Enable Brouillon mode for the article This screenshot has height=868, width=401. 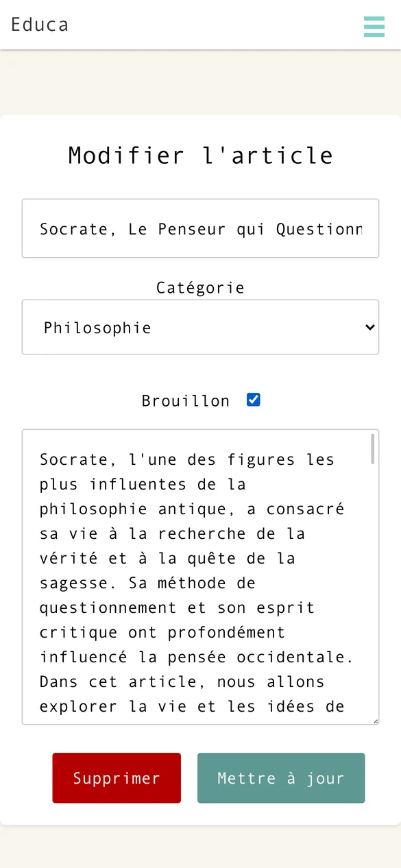click(253, 399)
